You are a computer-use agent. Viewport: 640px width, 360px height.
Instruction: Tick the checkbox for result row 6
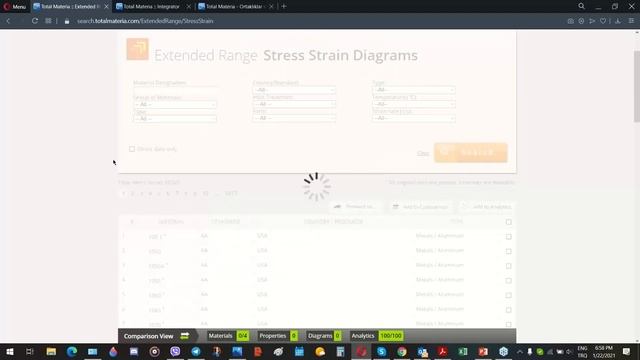[x=509, y=310]
